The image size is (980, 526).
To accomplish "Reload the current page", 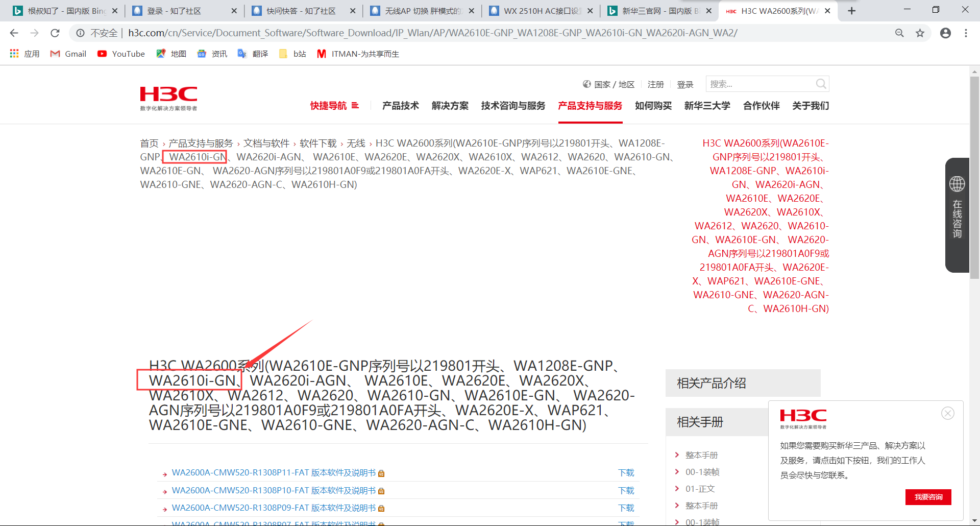I will (55, 33).
